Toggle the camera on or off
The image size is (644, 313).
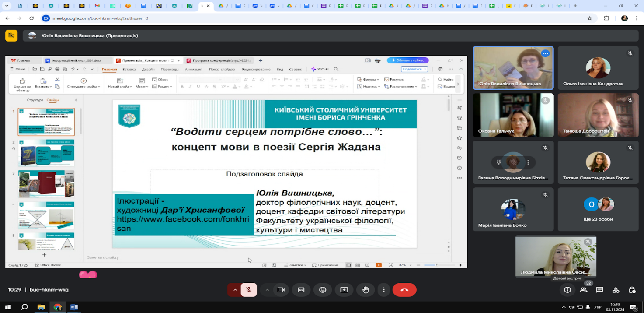(x=281, y=290)
